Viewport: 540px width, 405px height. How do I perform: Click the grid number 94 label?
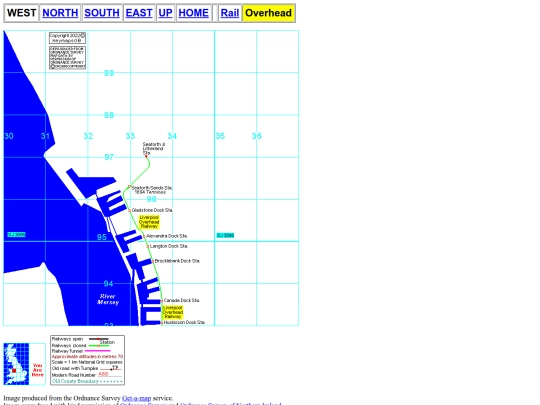tap(108, 284)
